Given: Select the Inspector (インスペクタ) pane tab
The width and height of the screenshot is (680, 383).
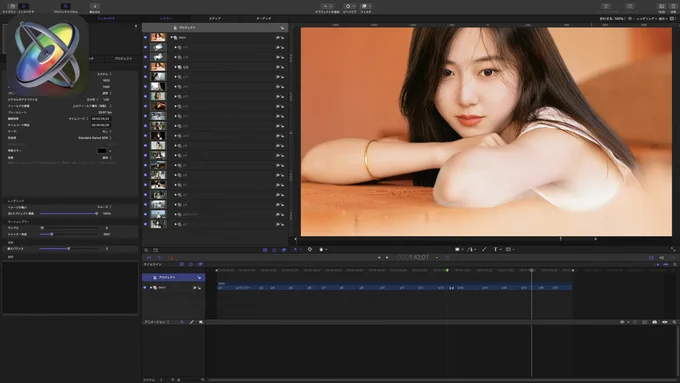Looking at the screenshot, I should pos(106,19).
